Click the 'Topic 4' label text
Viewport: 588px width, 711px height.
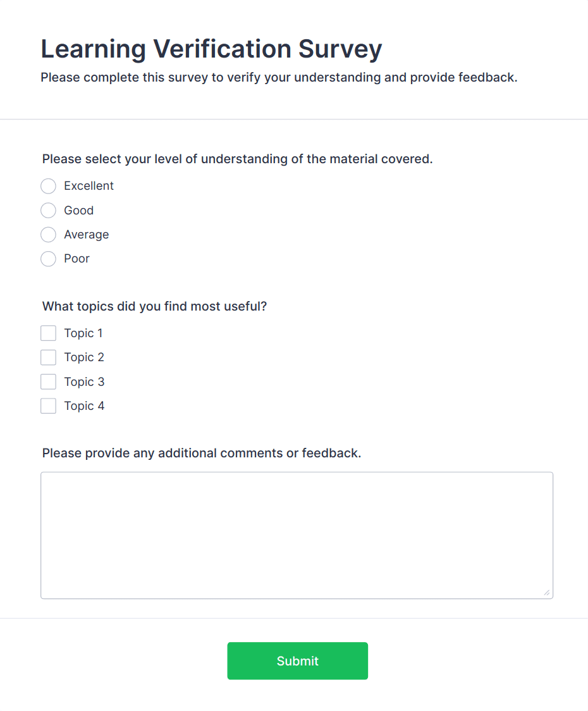pyautogui.click(x=84, y=406)
